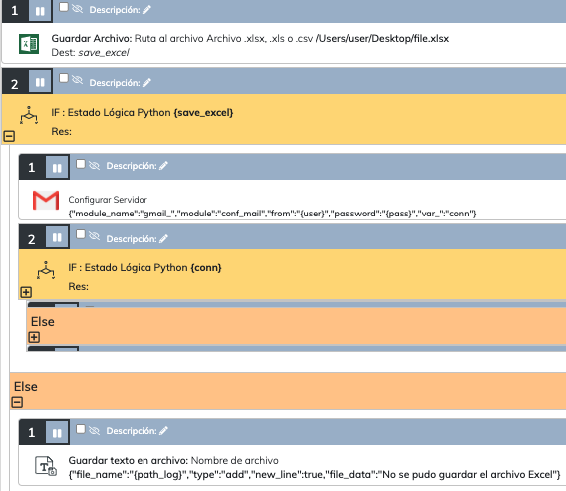This screenshot has width=566, height=491.
Task: Toggle hidden-eye icon on the conn IF command
Action: 95,236
